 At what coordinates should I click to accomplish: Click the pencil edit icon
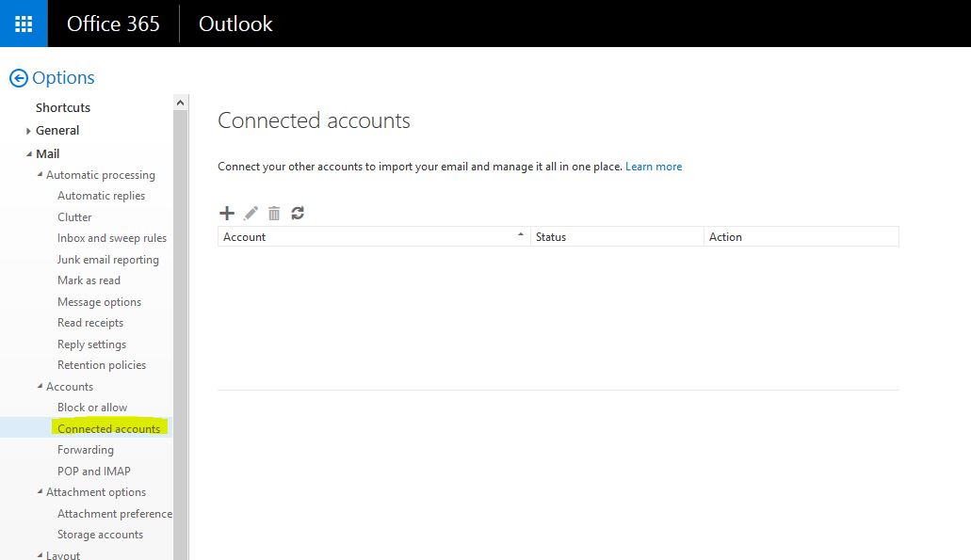tap(251, 214)
